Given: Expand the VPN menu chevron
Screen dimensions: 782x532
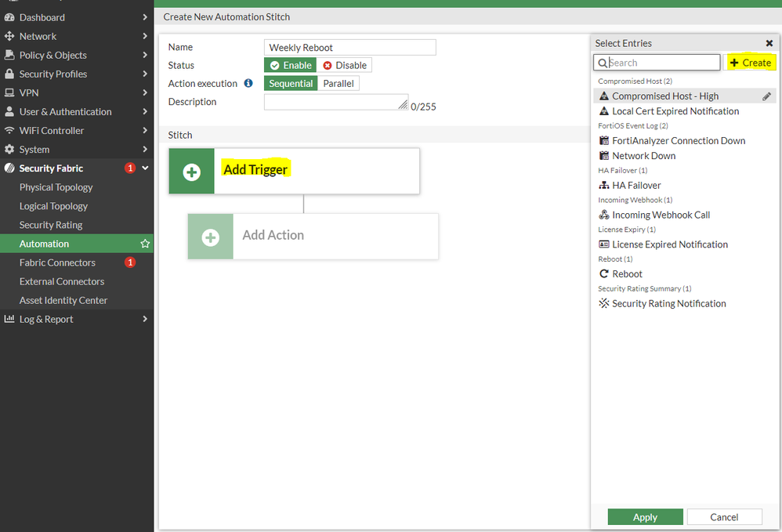Looking at the screenshot, I should (x=145, y=92).
